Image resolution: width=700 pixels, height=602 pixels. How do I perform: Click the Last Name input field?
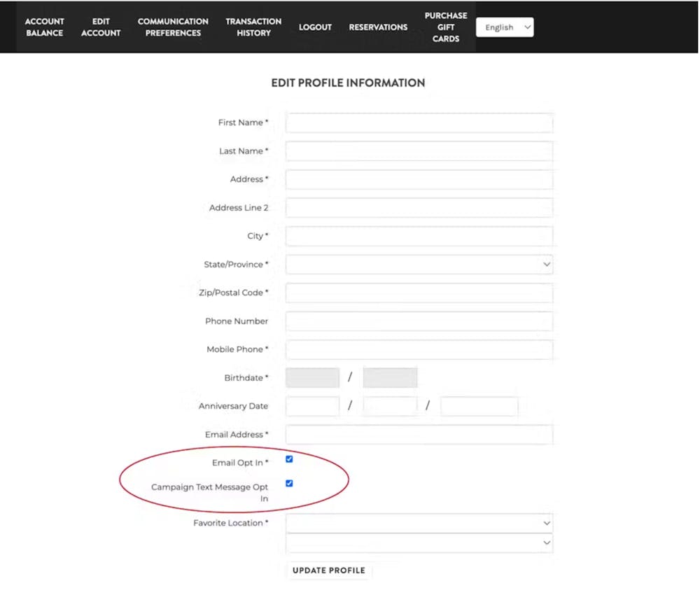pos(419,151)
